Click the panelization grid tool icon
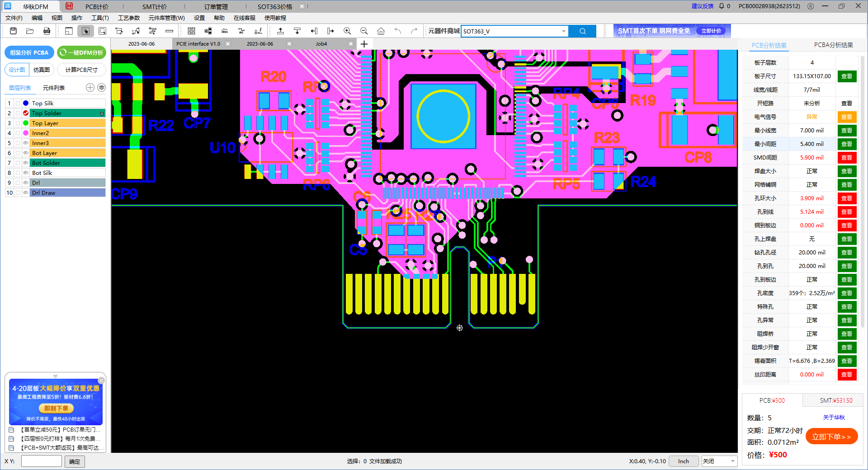This screenshot has height=470, width=868. pyautogui.click(x=191, y=31)
